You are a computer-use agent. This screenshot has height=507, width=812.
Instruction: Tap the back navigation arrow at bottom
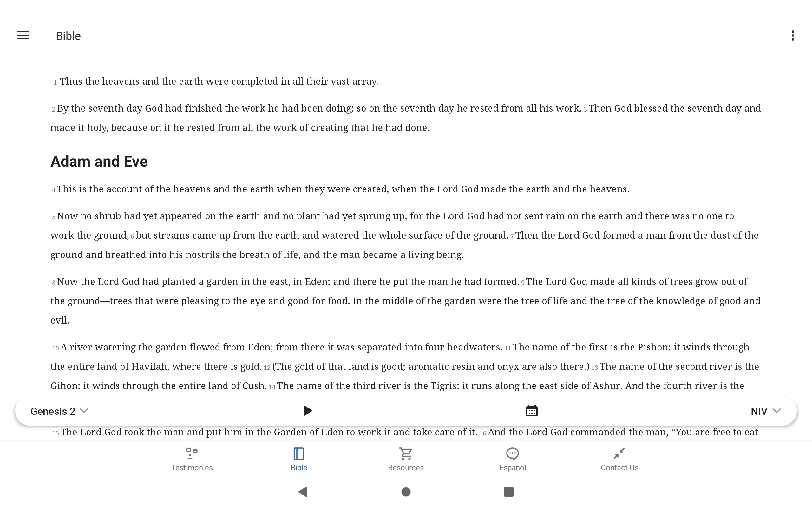tap(304, 491)
